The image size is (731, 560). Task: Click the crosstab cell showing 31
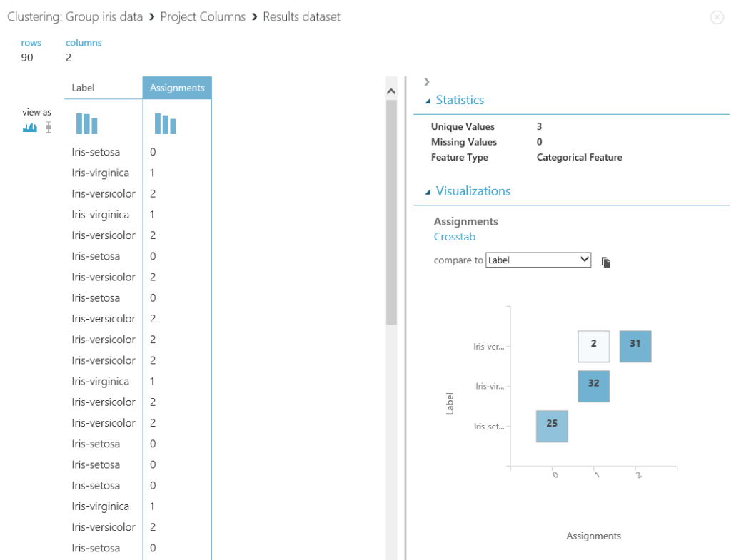point(635,346)
